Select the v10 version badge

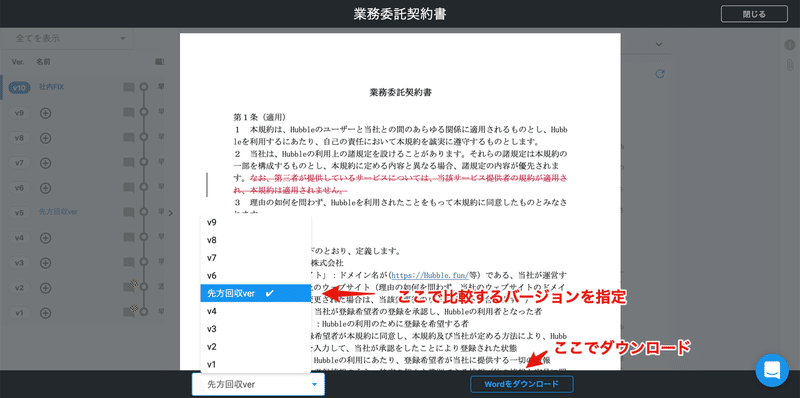19,88
